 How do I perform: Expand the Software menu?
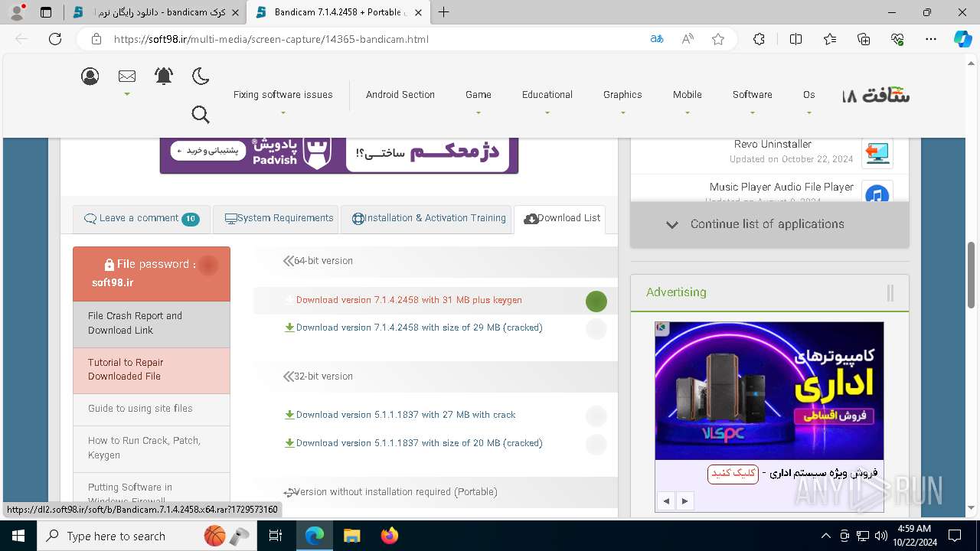click(753, 95)
